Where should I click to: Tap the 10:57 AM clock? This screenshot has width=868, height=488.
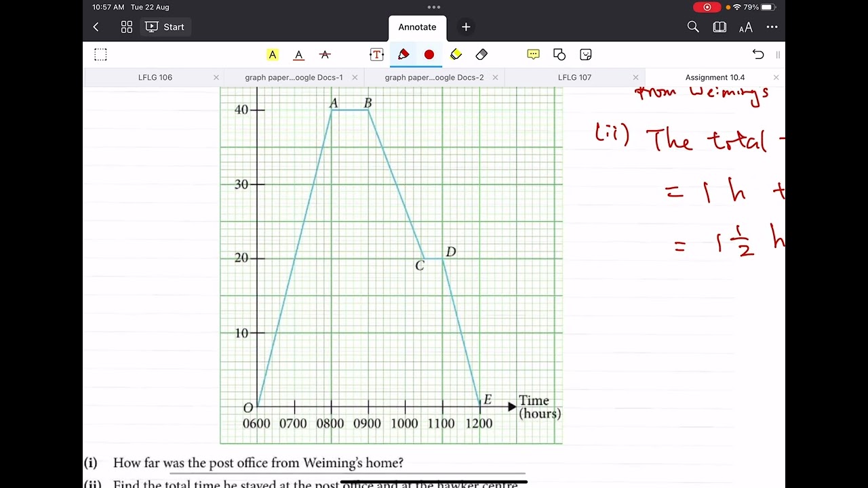click(108, 7)
